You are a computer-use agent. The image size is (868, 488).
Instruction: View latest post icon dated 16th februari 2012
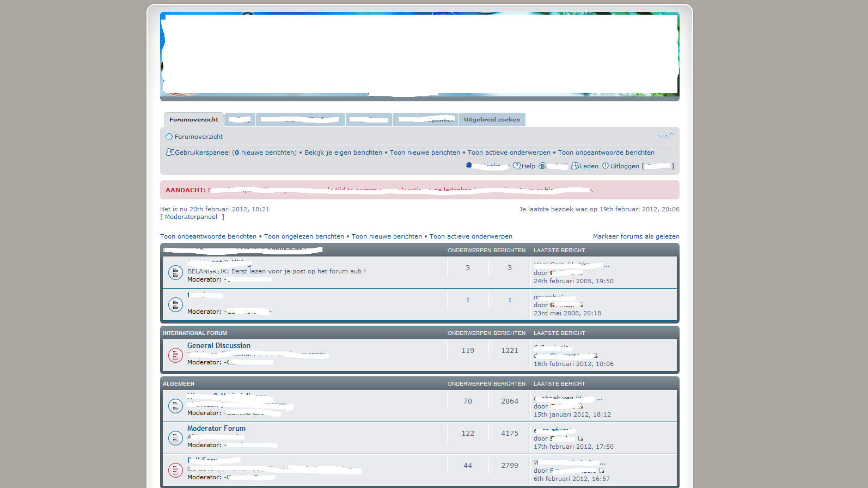595,356
